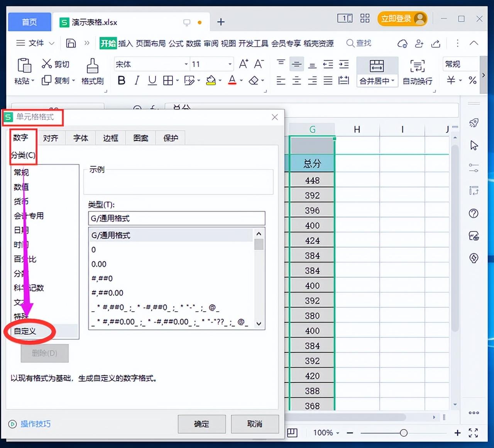Image resolution: width=494 pixels, height=448 pixels.
Task: Click the zoom slider handle
Action: (404, 433)
